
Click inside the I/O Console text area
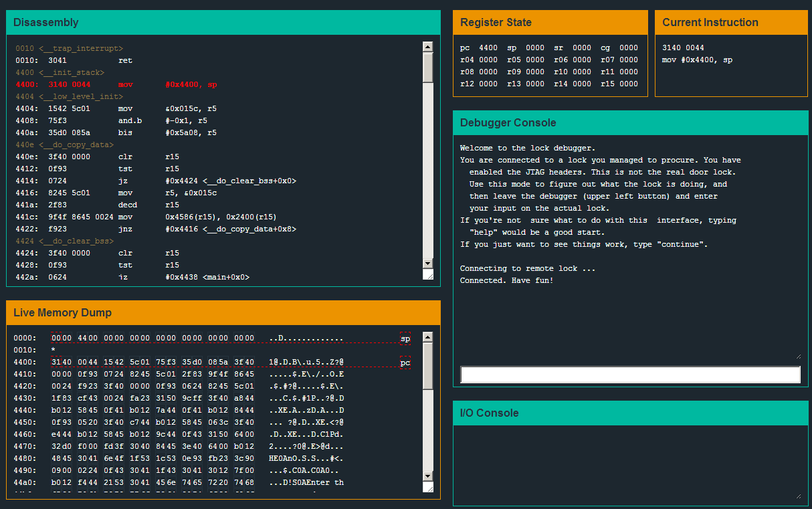click(x=629, y=463)
